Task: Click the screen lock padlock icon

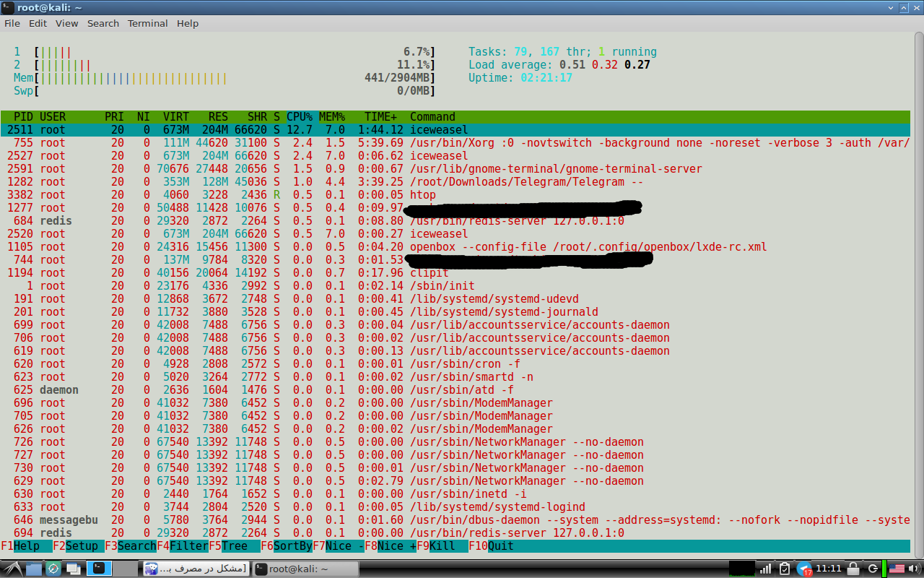Action: [853, 569]
